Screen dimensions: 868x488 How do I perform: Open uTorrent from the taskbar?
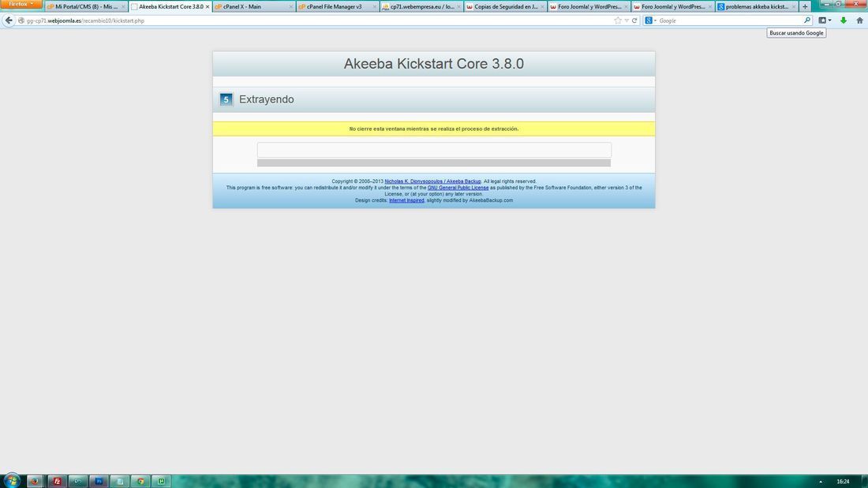[x=162, y=481]
